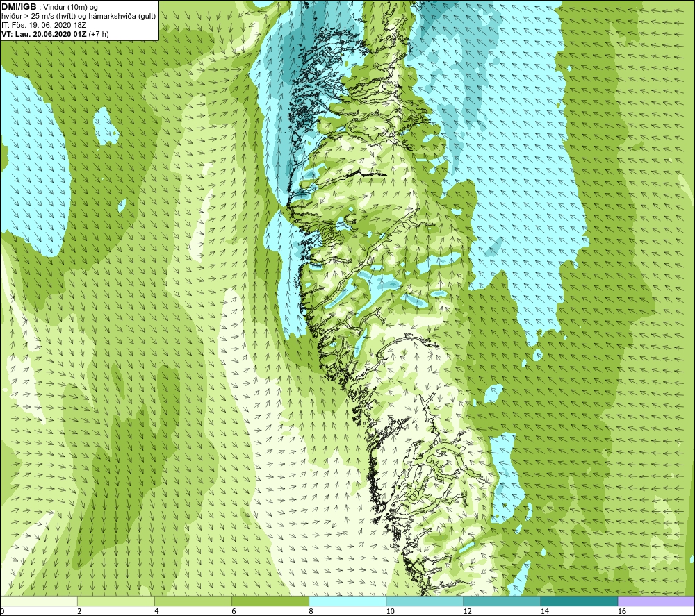
Task: Click the 12–14 m/s teal swatch
Action: (x=501, y=601)
